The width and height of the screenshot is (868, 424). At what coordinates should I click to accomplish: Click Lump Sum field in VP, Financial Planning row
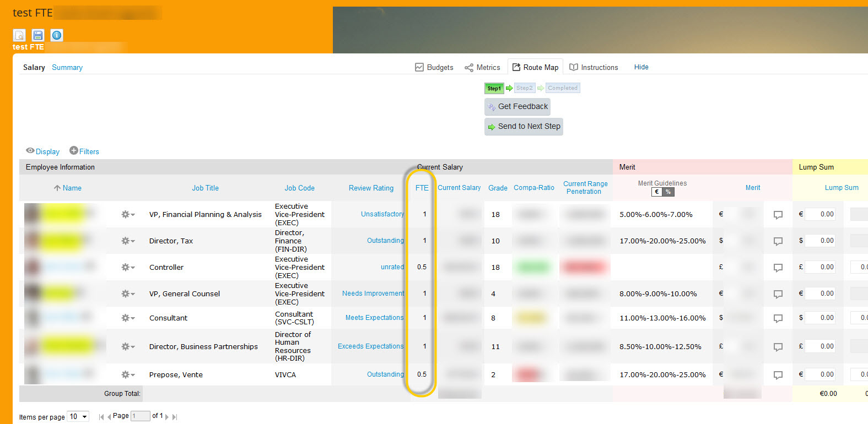pos(820,214)
